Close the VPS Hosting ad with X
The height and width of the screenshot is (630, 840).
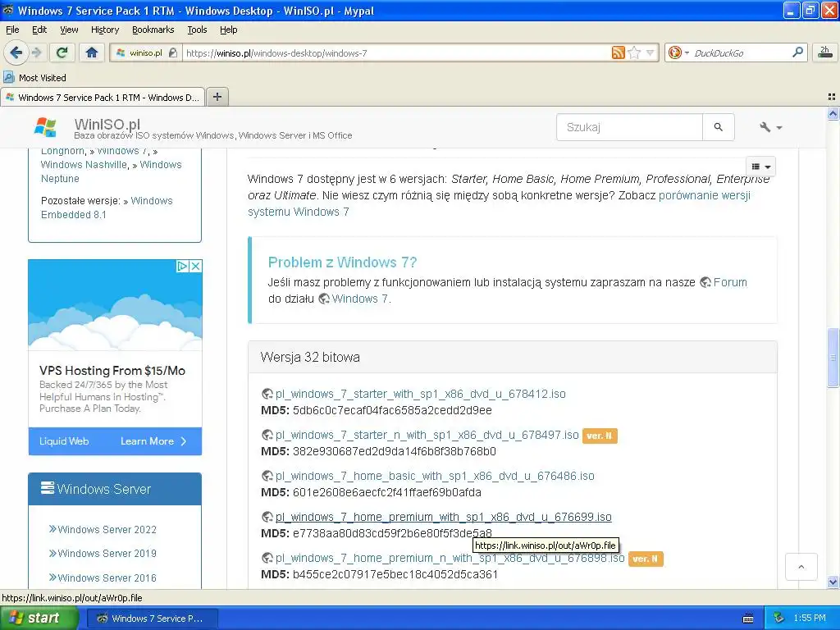pos(196,266)
